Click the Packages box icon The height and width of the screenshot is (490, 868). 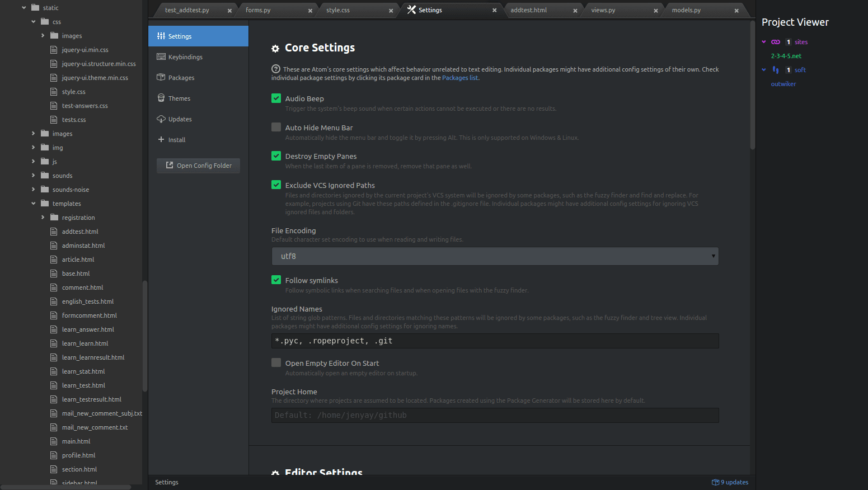pos(161,77)
